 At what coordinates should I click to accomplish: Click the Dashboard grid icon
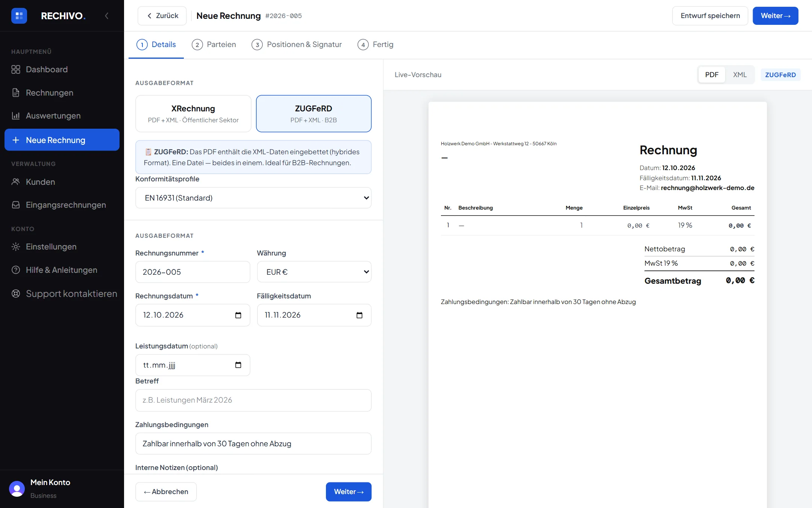pyautogui.click(x=16, y=70)
